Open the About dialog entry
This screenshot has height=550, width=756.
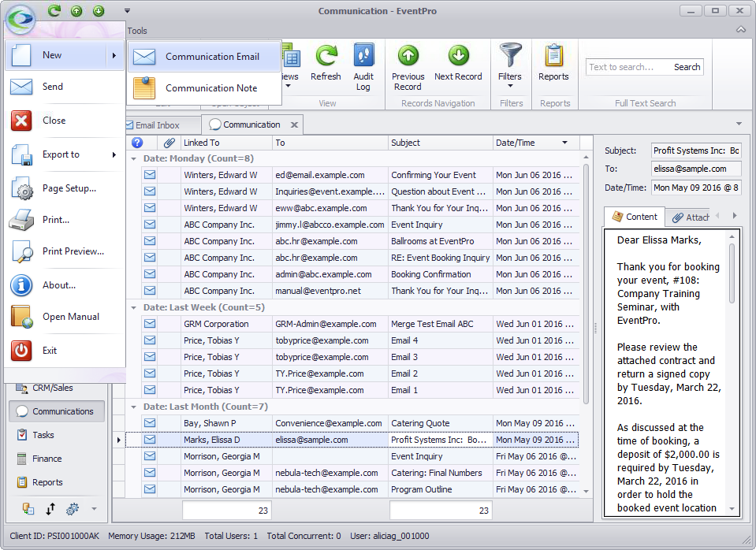pyautogui.click(x=65, y=285)
